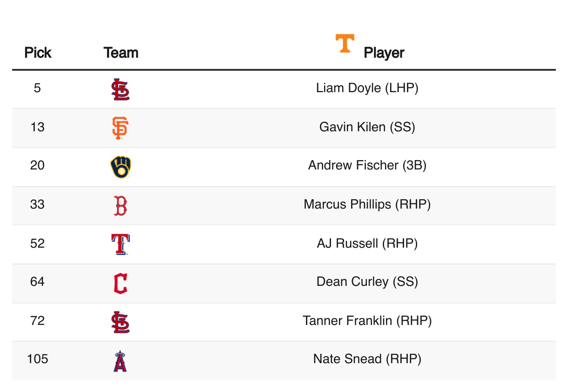Select the Los Angeles Angels logo

(x=121, y=361)
